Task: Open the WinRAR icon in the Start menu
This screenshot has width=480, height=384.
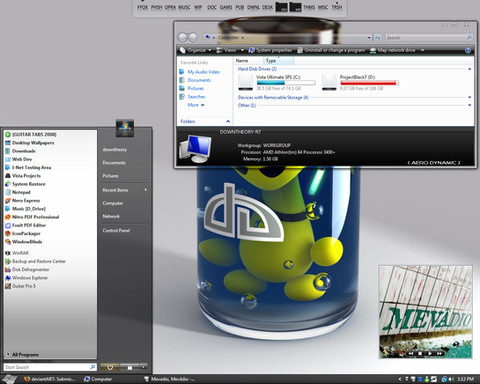Action: click(x=8, y=253)
